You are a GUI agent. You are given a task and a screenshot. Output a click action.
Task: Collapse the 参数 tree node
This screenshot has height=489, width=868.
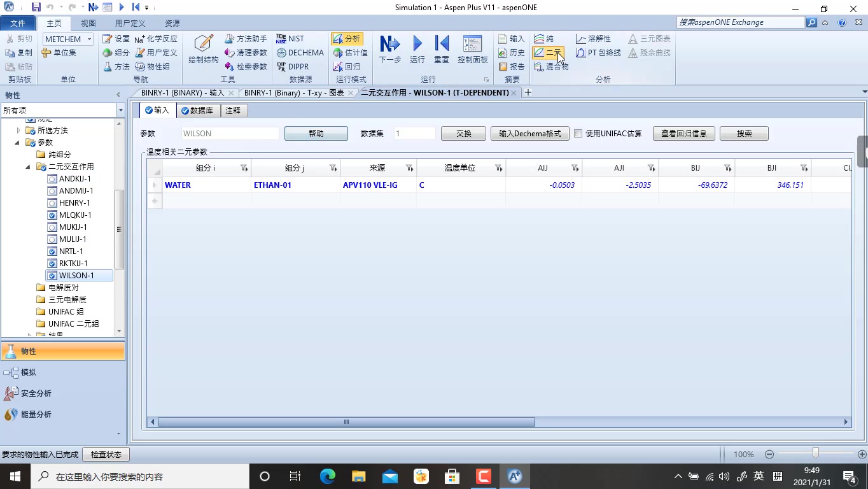point(18,142)
